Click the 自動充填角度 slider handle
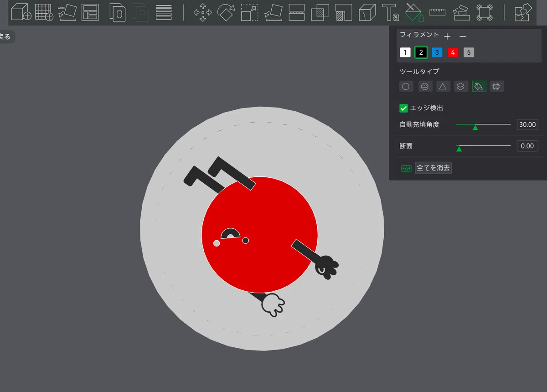The image size is (547, 392). coord(475,127)
